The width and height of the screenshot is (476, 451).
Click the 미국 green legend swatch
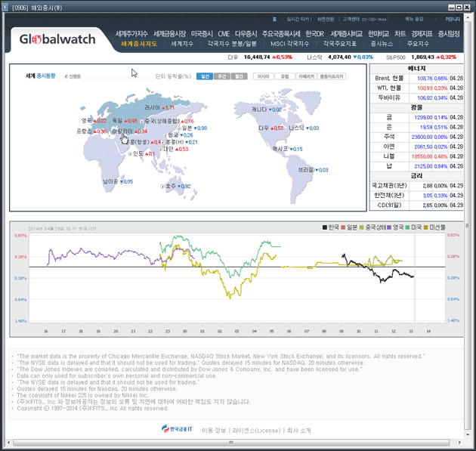coord(407,227)
